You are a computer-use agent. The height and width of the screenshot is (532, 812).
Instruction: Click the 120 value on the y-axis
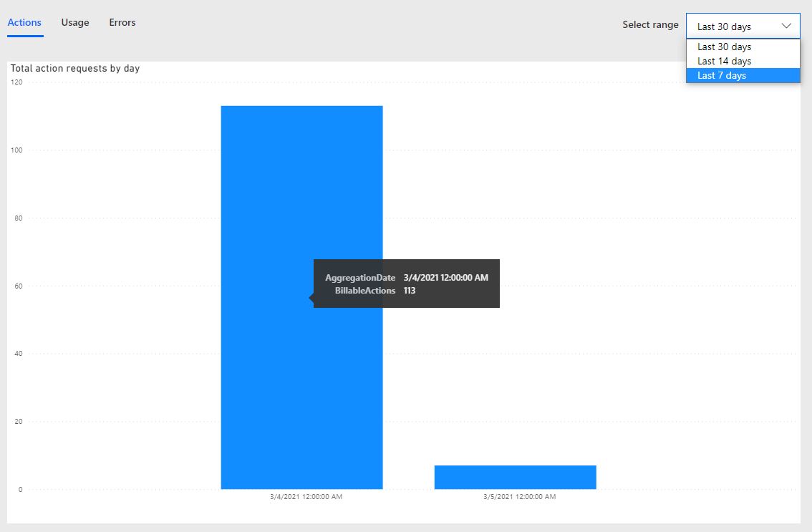16,82
